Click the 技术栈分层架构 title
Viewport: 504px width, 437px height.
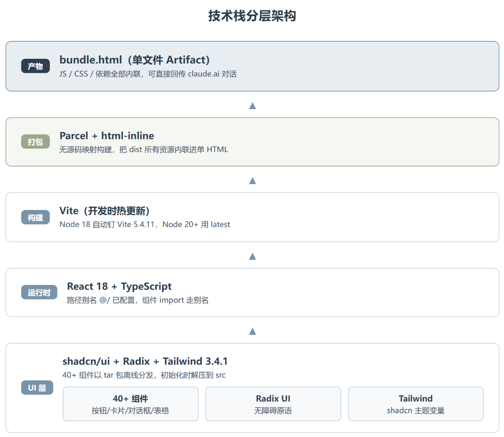click(252, 16)
